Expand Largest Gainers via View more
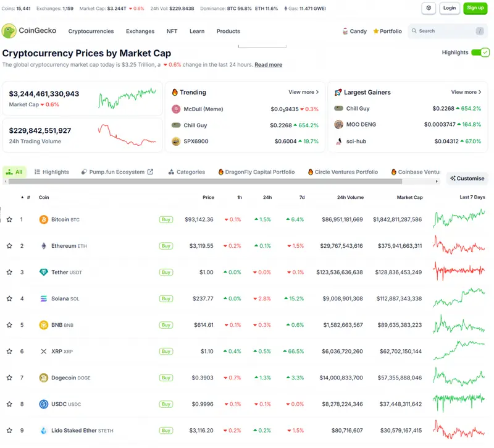 [x=466, y=92]
